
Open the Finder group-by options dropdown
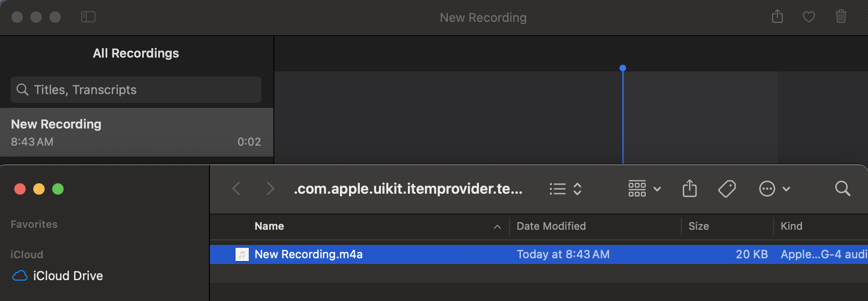tap(644, 189)
